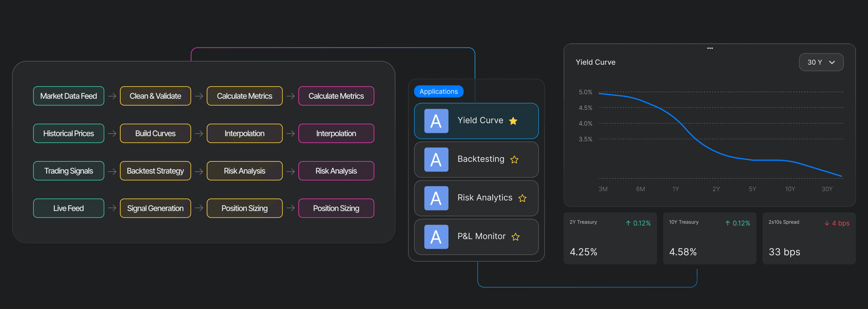Click the Backtesting app 'A' icon
The width and height of the screenshot is (868, 309).
[436, 160]
